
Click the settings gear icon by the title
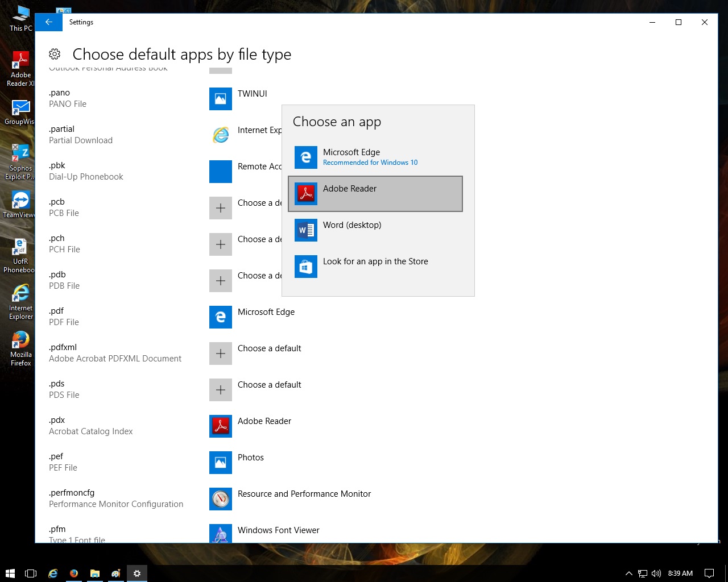[55, 54]
